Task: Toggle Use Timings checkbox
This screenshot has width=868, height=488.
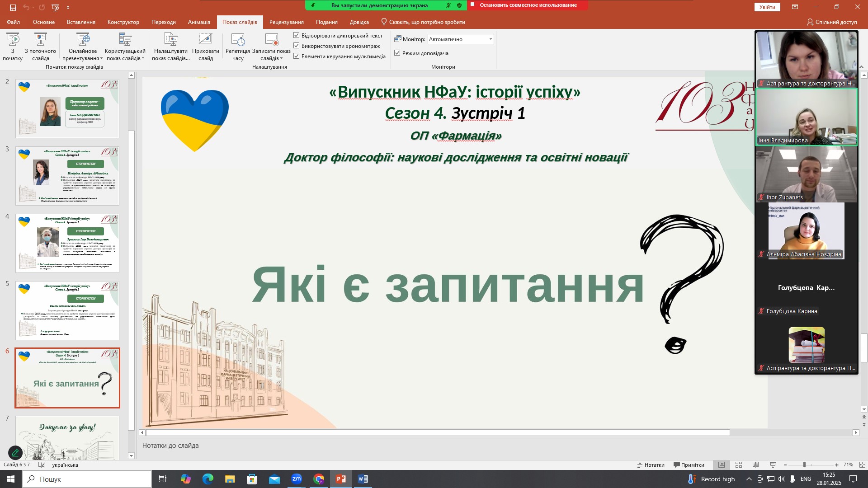Action: (297, 46)
